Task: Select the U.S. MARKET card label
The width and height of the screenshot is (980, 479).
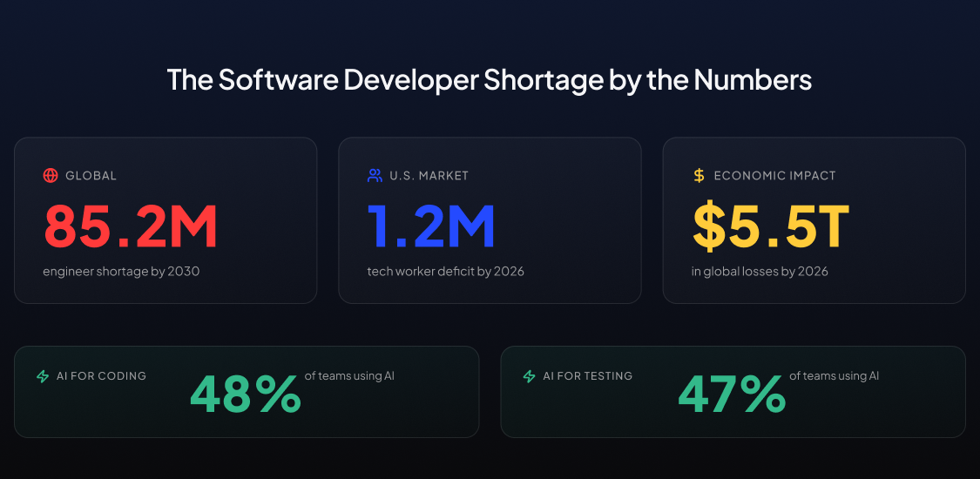Action: point(429,176)
